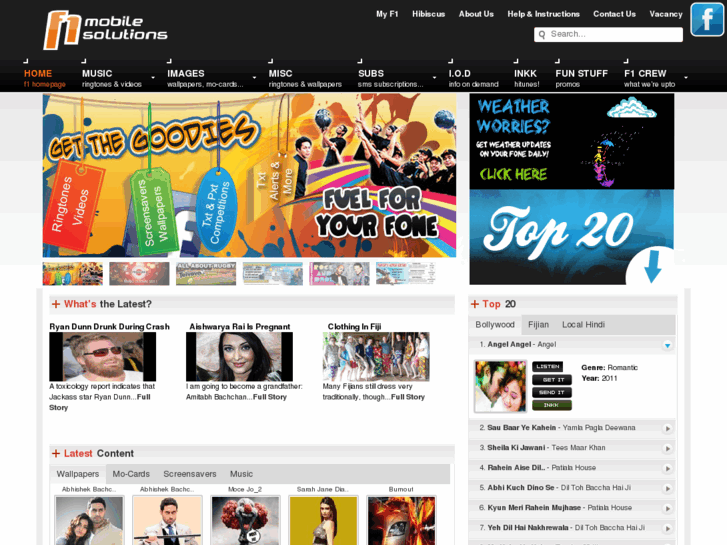Click the Ringtones Videos red tag
The image size is (727, 545).
(72, 205)
